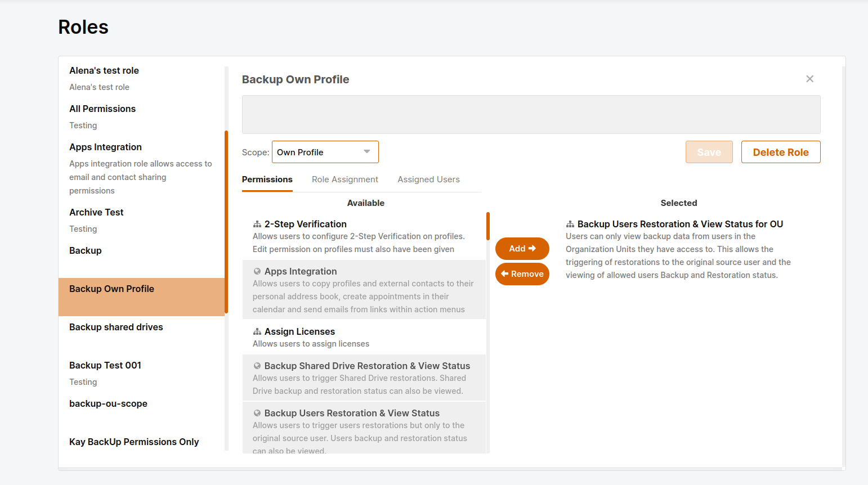Image resolution: width=868 pixels, height=485 pixels.
Task: Click the hierarchy icon beside 2-Step Verification
Action: [x=257, y=224]
